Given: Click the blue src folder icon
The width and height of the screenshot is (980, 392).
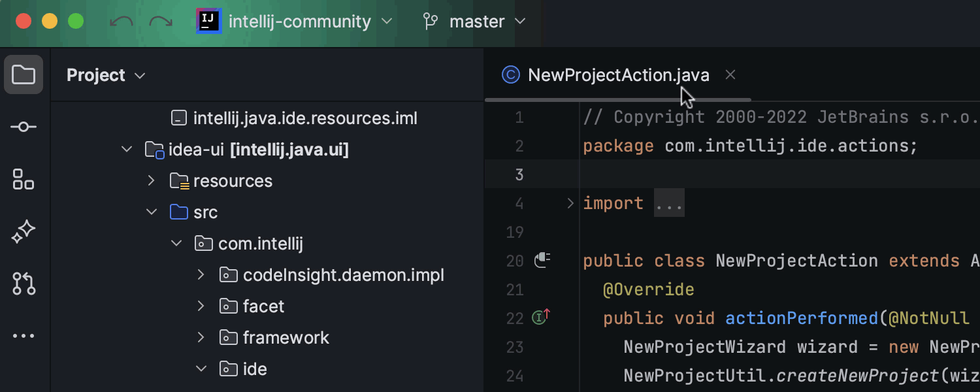Looking at the screenshot, I should pyautogui.click(x=178, y=212).
